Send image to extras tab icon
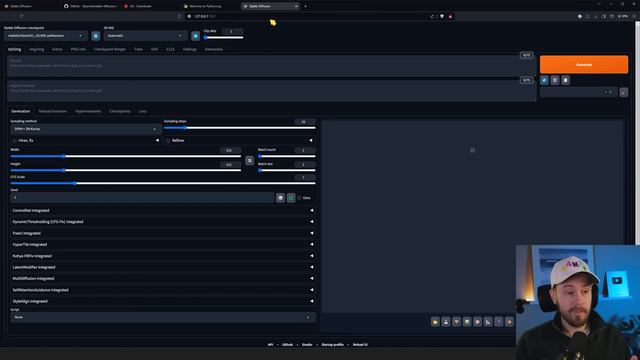 488,322
